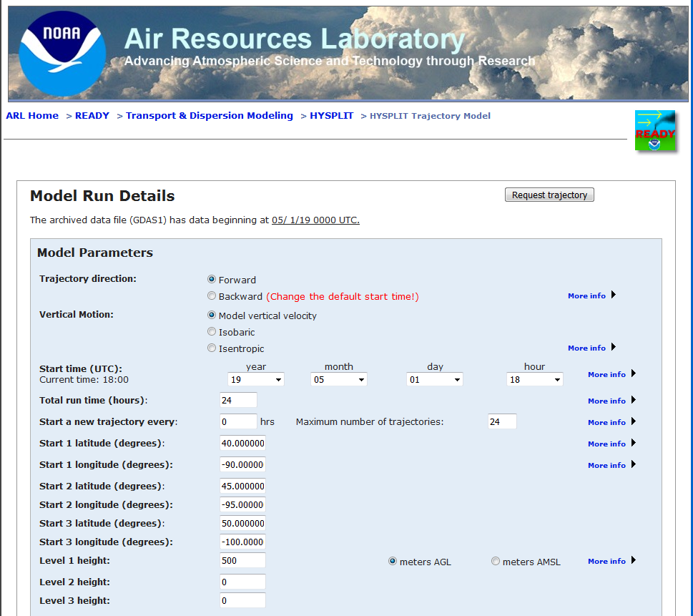Click arrow beside new trajectory More info
Viewport: 693px width, 616px height.
point(634,421)
